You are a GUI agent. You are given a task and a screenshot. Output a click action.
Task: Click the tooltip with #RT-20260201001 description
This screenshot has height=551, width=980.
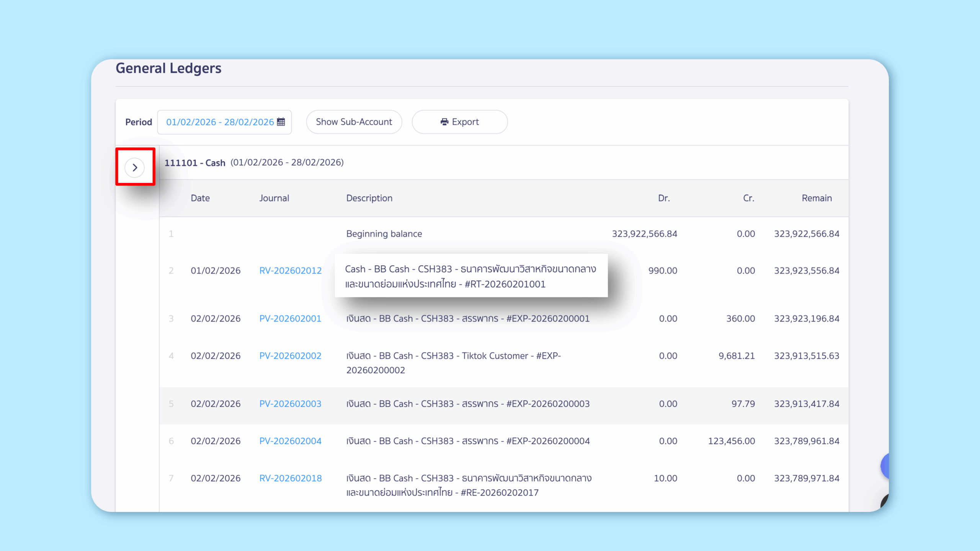[470, 276]
